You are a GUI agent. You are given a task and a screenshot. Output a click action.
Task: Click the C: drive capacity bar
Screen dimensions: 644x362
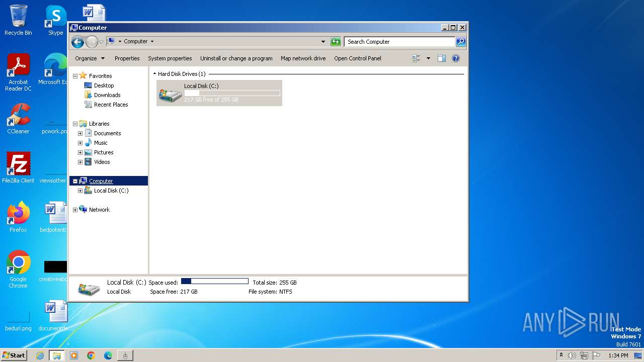click(x=232, y=93)
